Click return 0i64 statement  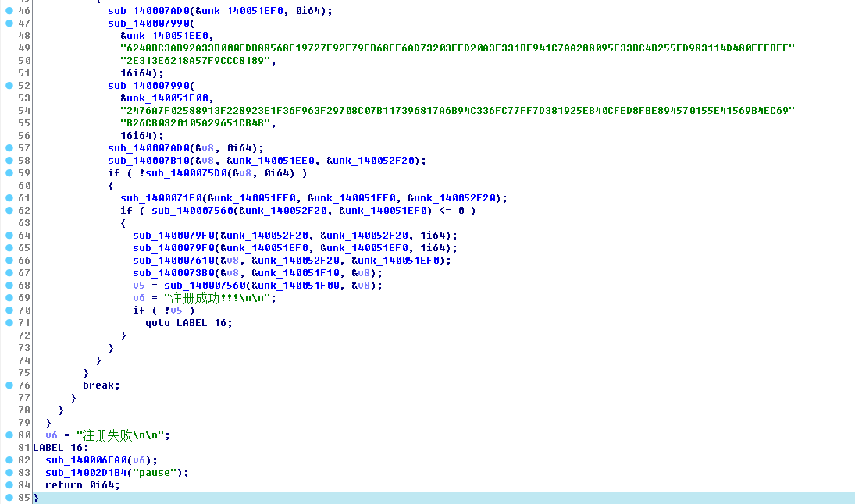[x=82, y=485]
